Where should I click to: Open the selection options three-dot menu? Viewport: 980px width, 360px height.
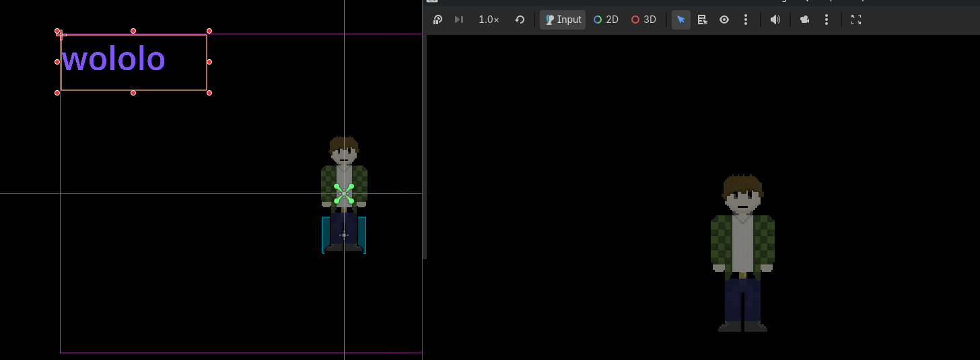[x=746, y=20]
